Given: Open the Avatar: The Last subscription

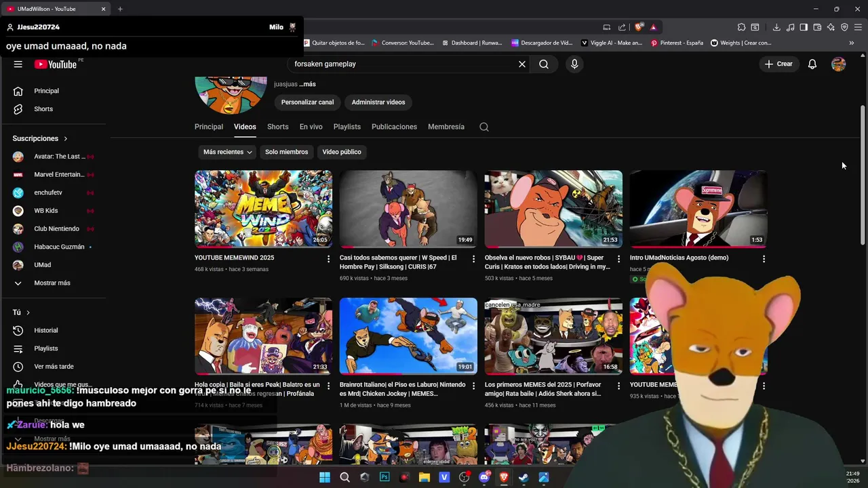Looking at the screenshot, I should point(52,157).
